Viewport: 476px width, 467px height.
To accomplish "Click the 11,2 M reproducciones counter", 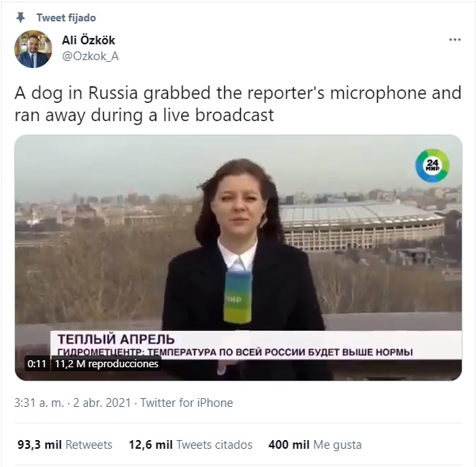I will point(107,363).
